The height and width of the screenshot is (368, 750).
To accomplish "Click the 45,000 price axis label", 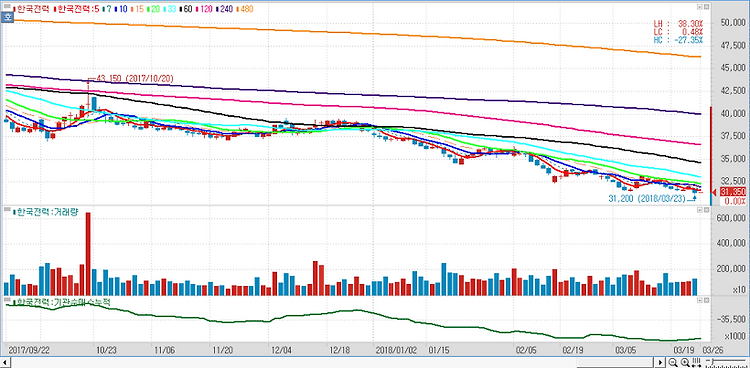I will point(732,68).
